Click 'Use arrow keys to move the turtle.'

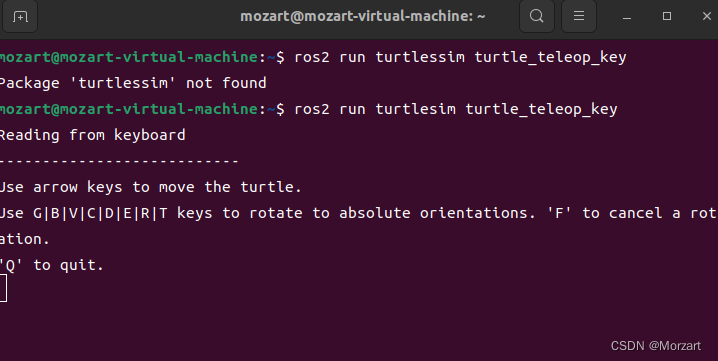click(151, 187)
